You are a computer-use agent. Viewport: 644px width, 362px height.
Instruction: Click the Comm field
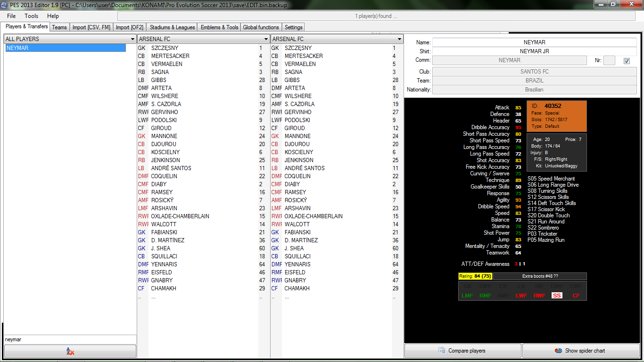(510, 60)
